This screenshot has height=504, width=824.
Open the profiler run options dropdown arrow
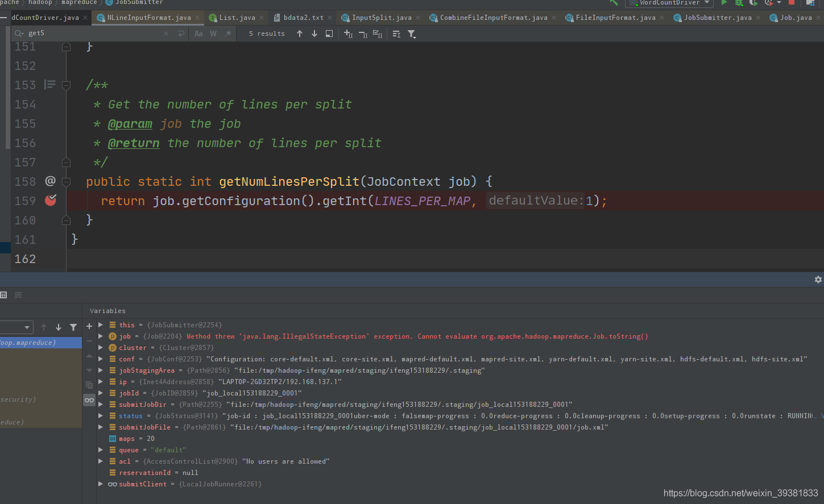(x=779, y=2)
